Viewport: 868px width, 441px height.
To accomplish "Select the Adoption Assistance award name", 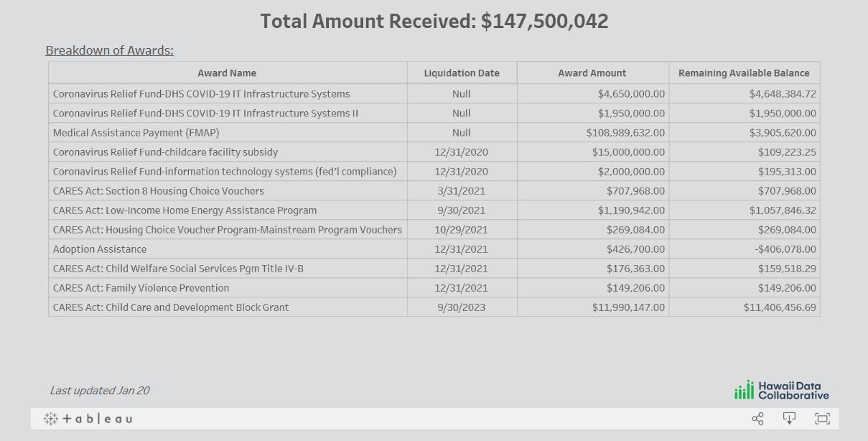I will tap(100, 249).
